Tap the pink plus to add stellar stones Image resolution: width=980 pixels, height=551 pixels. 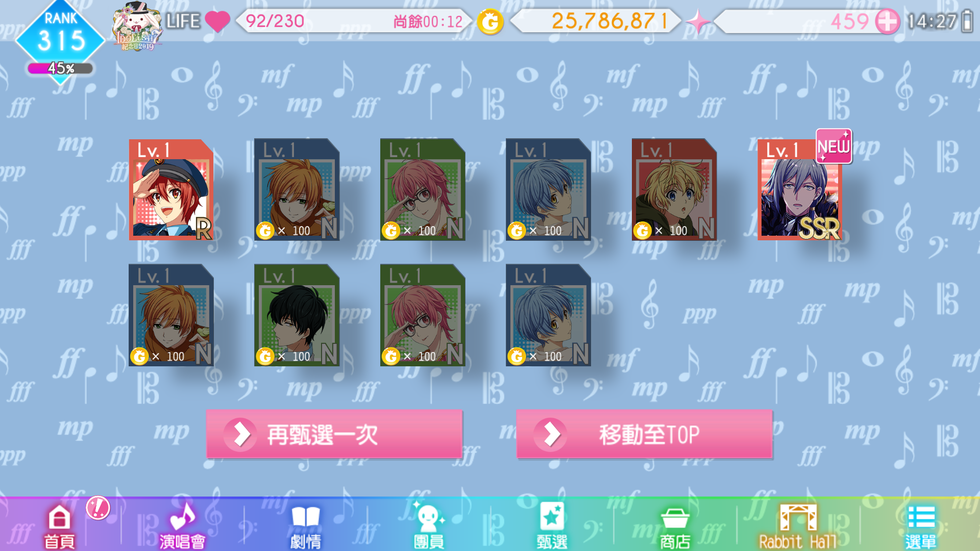[888, 22]
